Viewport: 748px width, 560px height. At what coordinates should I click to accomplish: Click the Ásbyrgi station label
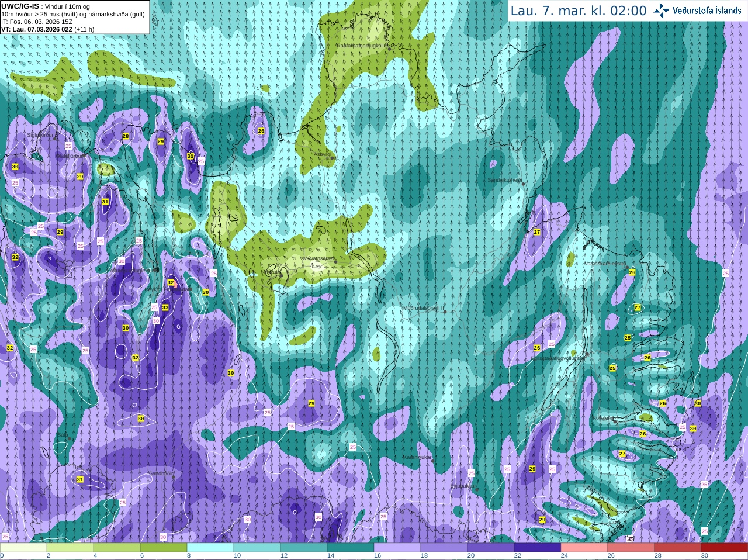coord(322,154)
